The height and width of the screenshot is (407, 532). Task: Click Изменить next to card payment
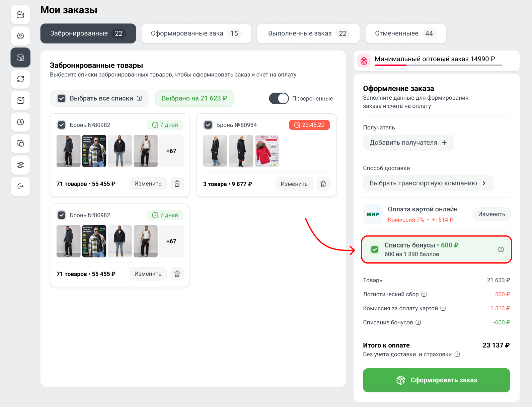(x=491, y=214)
